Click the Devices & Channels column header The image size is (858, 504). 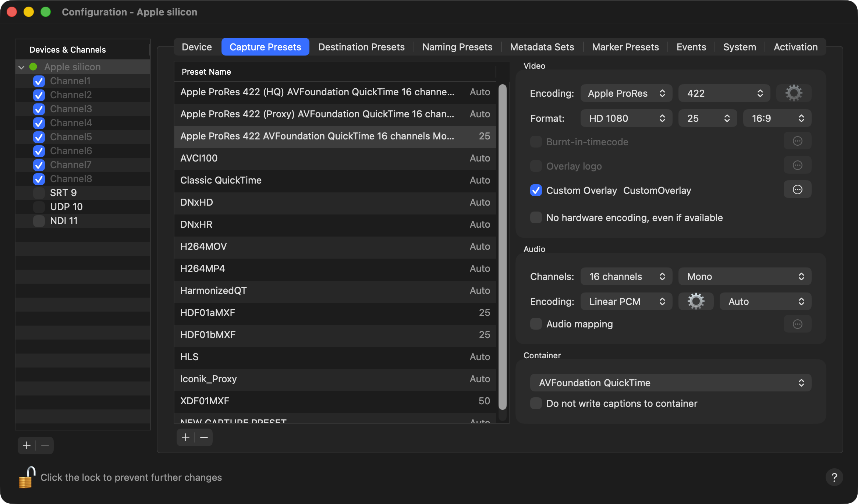coord(82,49)
